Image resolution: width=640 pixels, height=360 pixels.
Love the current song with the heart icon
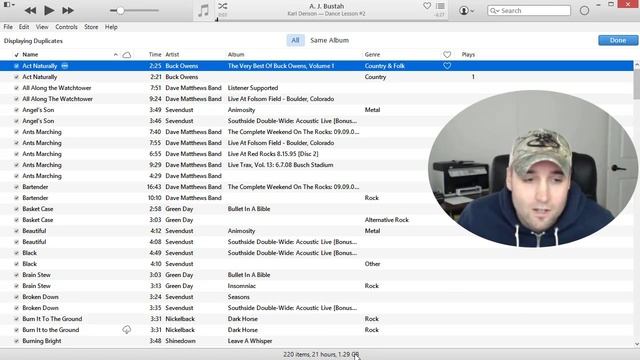pyautogui.click(x=427, y=6)
